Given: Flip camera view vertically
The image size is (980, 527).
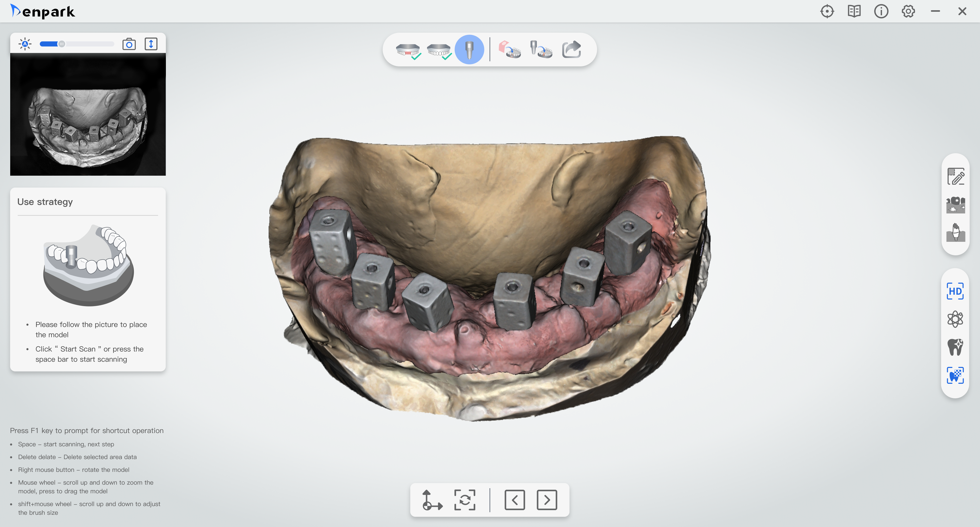Looking at the screenshot, I should [x=151, y=44].
